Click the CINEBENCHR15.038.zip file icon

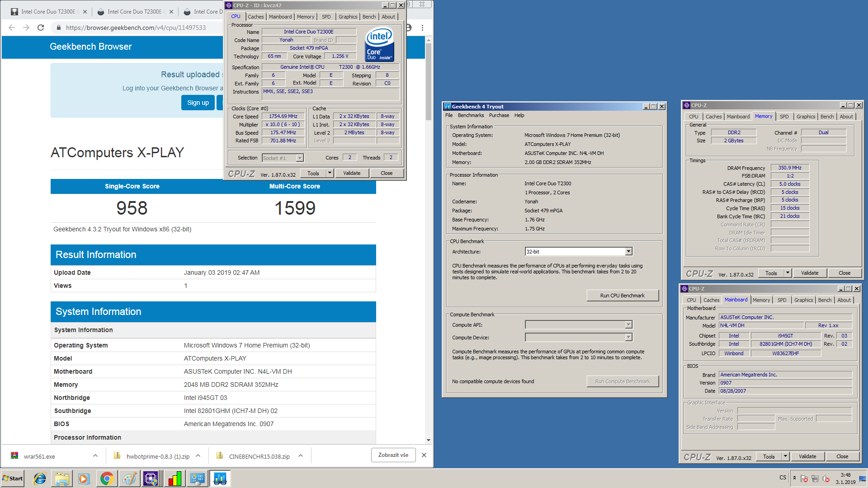coord(220,456)
